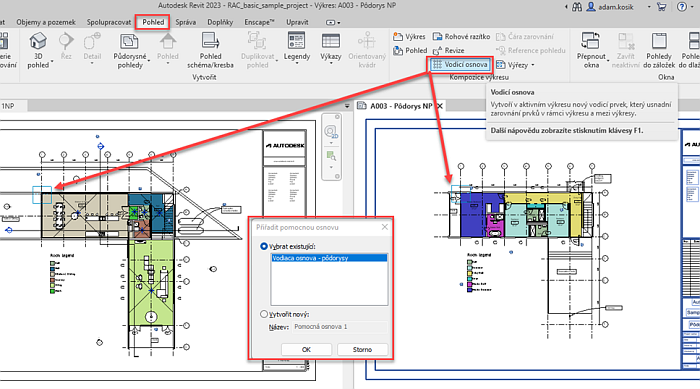Click Zavřít neaktivní windows button

pyautogui.click(x=625, y=50)
